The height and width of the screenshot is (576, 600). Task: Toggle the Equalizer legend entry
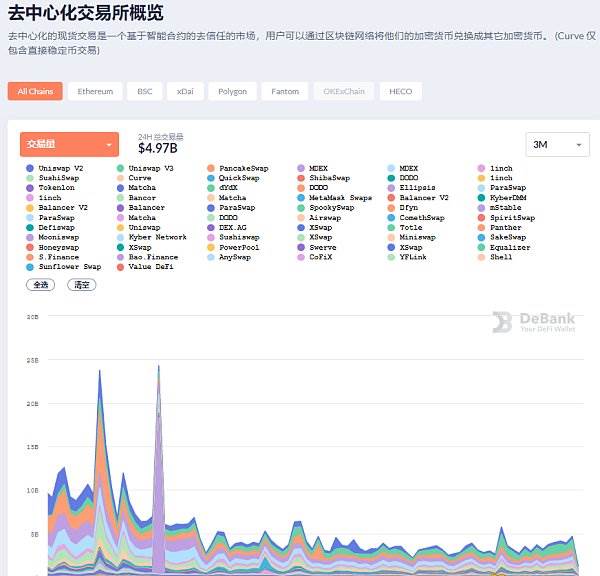504,248
